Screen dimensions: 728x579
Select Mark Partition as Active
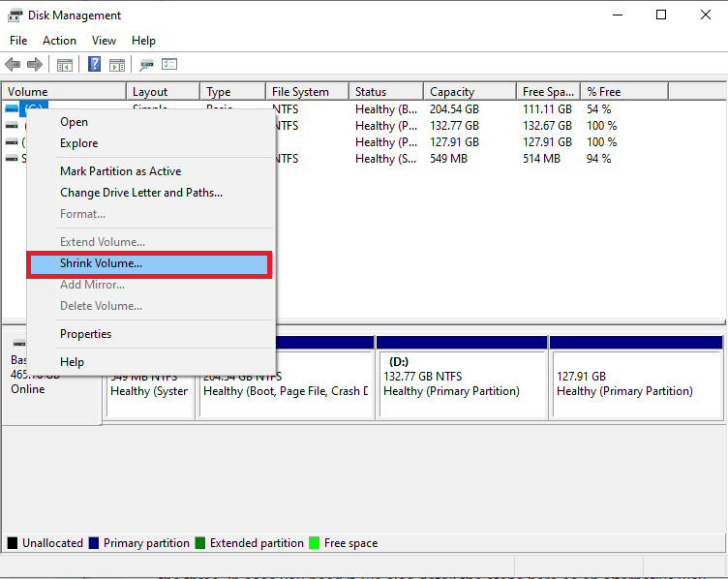pos(120,171)
